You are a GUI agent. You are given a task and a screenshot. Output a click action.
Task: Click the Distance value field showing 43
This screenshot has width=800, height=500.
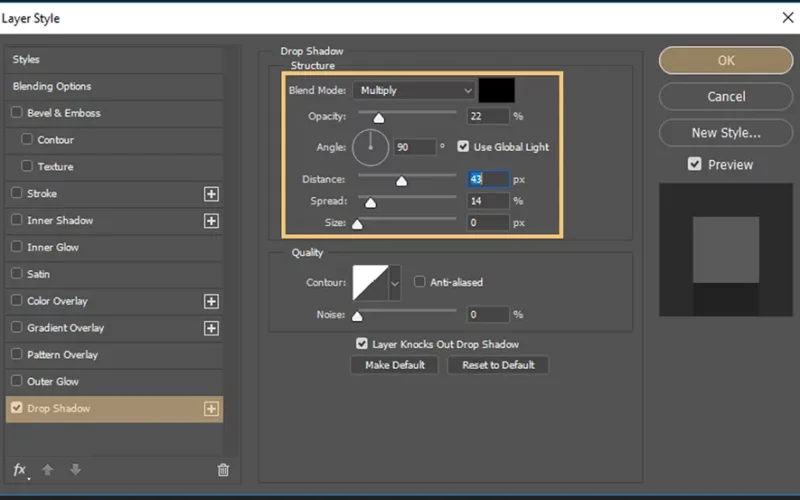[x=488, y=179]
